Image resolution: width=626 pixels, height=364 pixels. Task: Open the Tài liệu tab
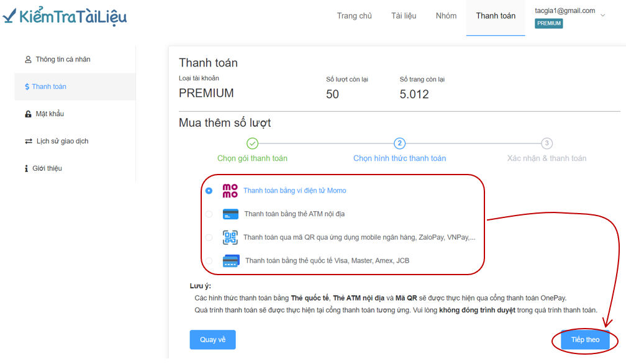click(404, 16)
